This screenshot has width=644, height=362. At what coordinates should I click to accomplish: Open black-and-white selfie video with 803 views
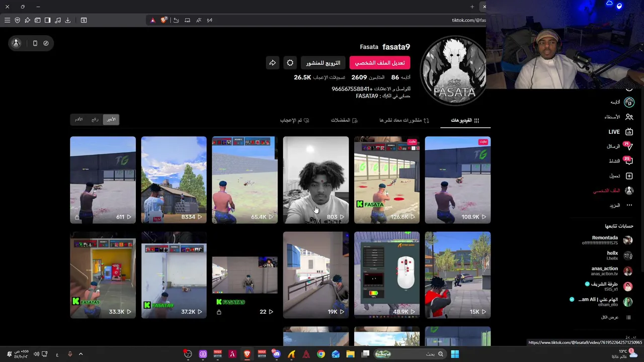[x=315, y=180]
